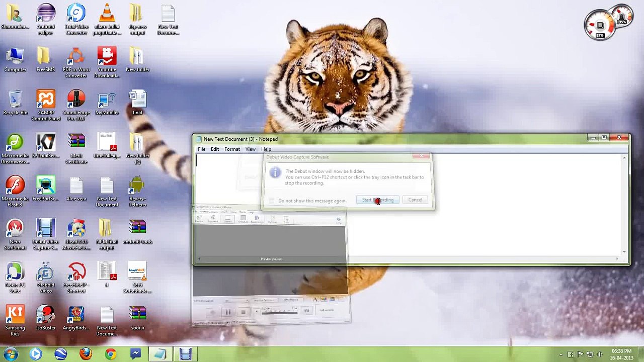Launch FreeHideIP shortcut
The image size is (644, 362).
(76, 278)
